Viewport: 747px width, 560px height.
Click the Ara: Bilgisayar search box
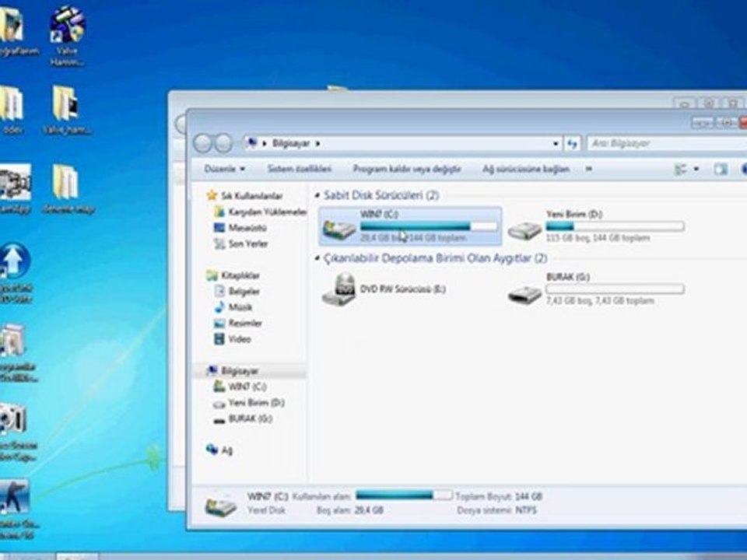pyautogui.click(x=668, y=143)
